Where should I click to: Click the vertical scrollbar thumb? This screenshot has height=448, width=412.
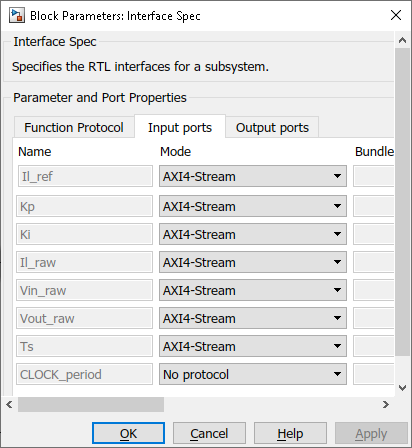[x=402, y=202]
